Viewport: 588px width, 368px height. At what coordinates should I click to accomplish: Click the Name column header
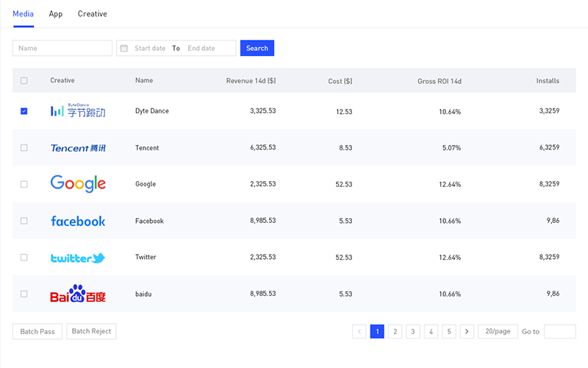click(x=144, y=80)
